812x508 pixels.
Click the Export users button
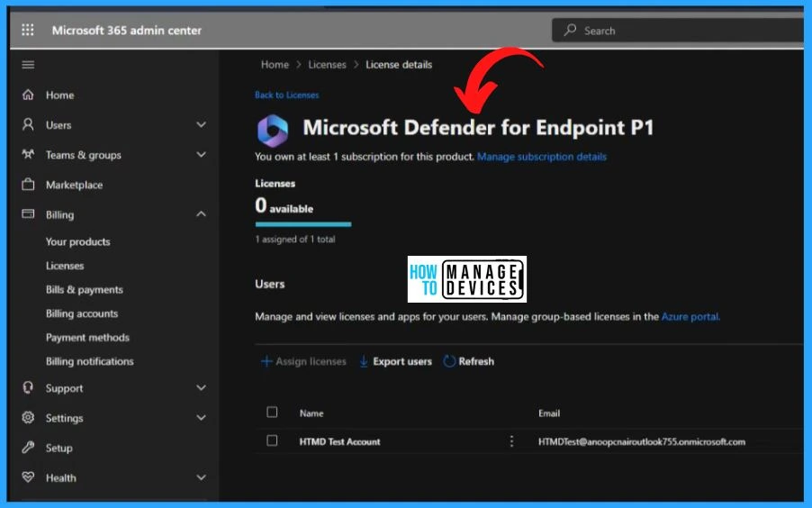tap(395, 361)
